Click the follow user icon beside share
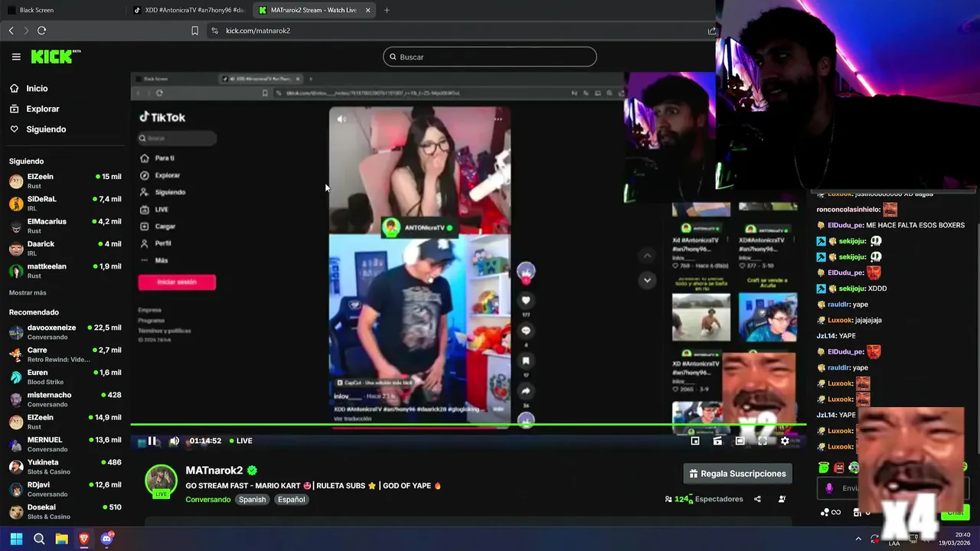 782,499
